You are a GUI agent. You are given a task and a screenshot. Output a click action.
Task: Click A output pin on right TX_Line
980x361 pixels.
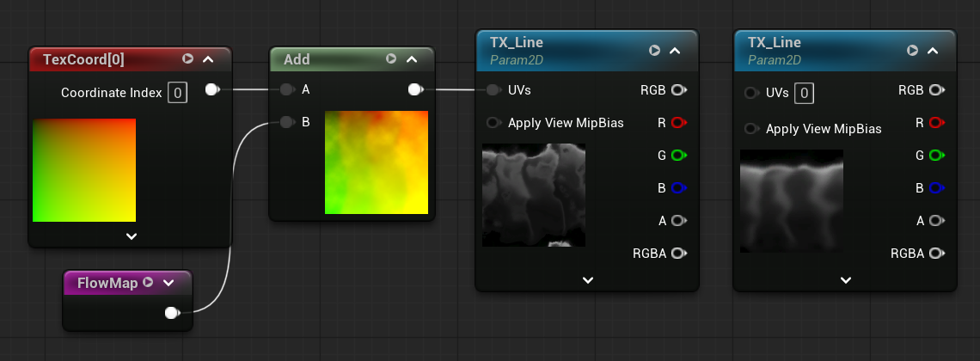[x=936, y=221]
